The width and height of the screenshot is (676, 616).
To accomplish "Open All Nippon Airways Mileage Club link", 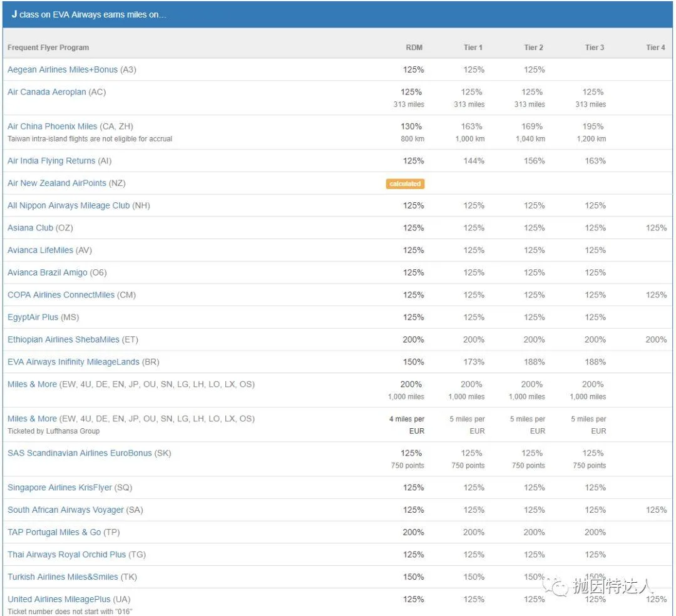I will tap(69, 205).
